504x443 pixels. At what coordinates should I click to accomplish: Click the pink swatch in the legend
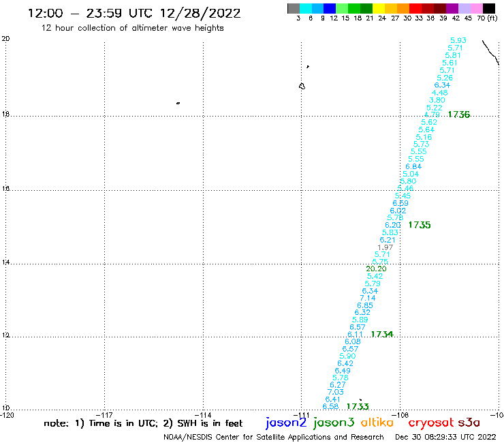476,8
